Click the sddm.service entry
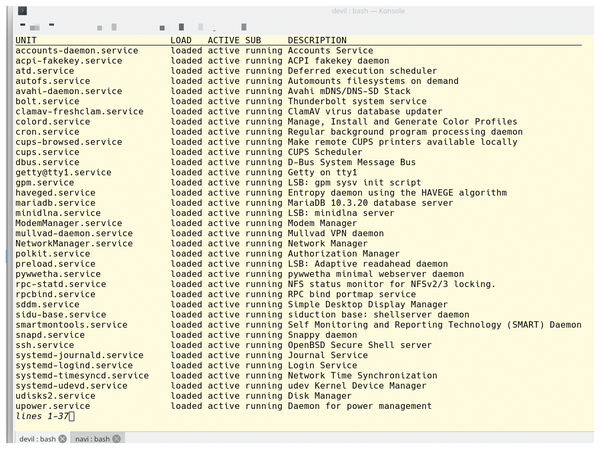This screenshot has width=600, height=449. pos(47,304)
